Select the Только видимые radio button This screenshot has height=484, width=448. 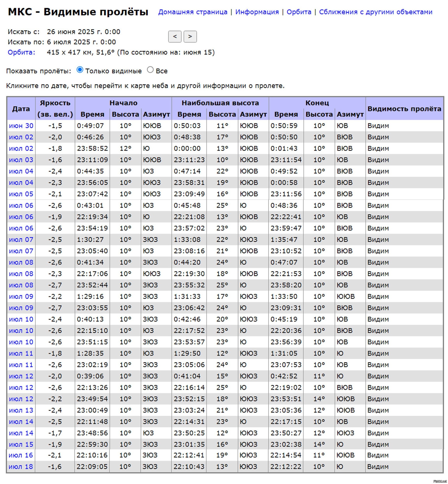(x=80, y=70)
